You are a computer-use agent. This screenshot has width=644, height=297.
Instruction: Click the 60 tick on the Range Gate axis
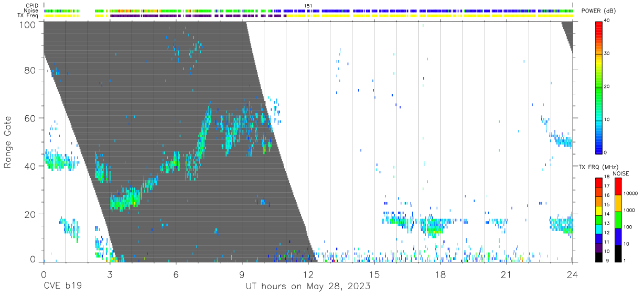(x=30, y=118)
